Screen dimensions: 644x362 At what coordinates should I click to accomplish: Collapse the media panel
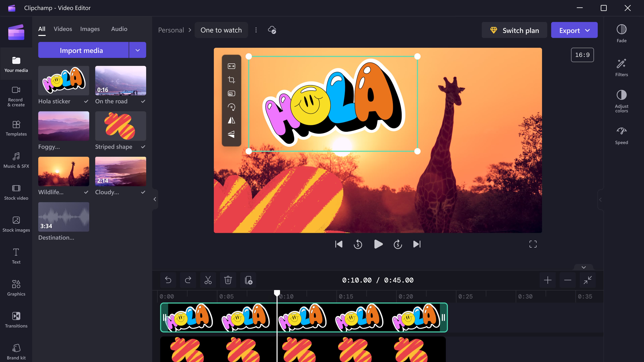(x=155, y=199)
